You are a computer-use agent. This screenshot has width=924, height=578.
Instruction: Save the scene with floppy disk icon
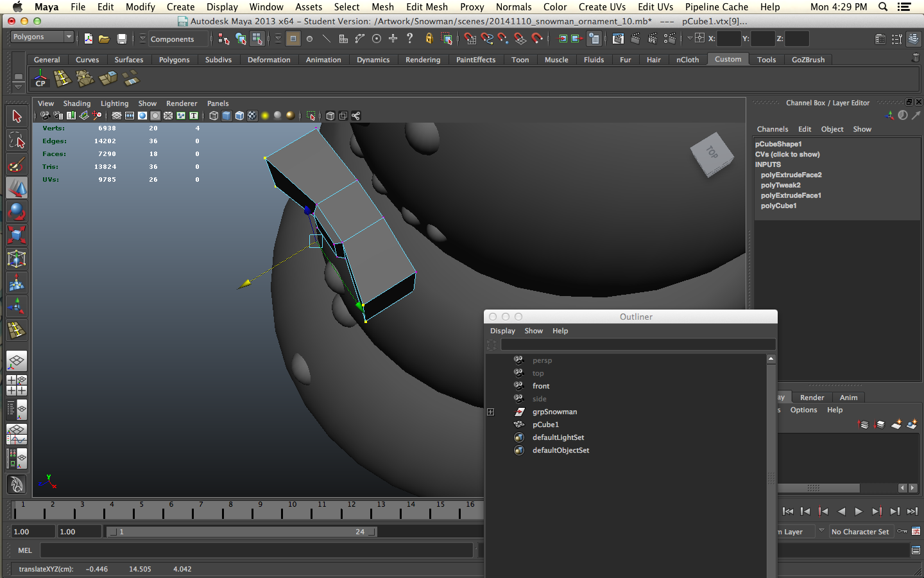click(x=121, y=39)
